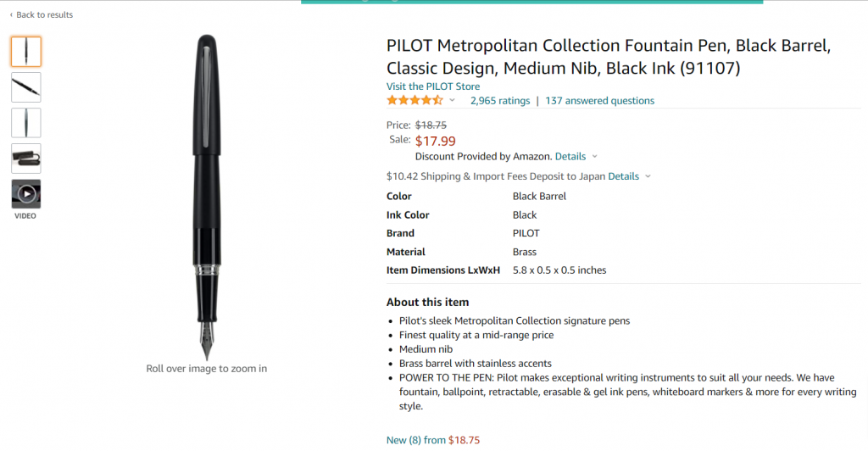
Task: Click the main fountain pen image
Action: click(207, 198)
